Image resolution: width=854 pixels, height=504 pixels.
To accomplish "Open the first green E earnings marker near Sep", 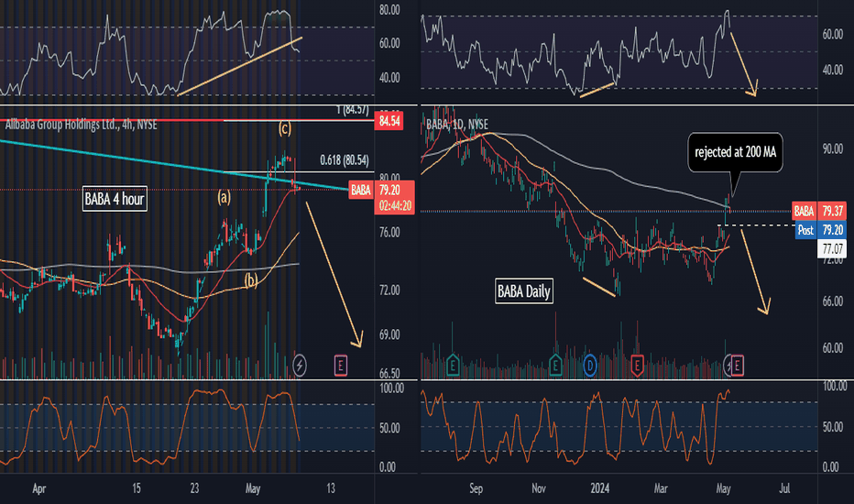I will click(x=453, y=365).
